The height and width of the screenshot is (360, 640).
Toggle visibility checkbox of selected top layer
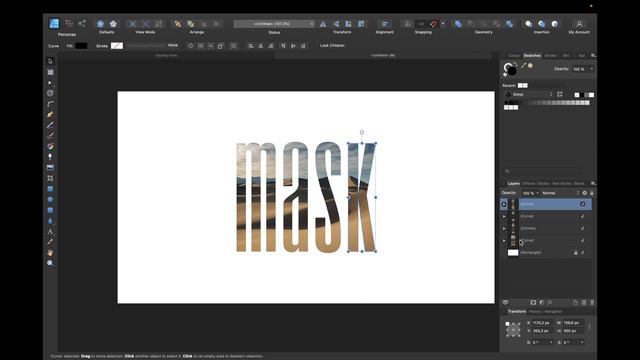pyautogui.click(x=582, y=204)
